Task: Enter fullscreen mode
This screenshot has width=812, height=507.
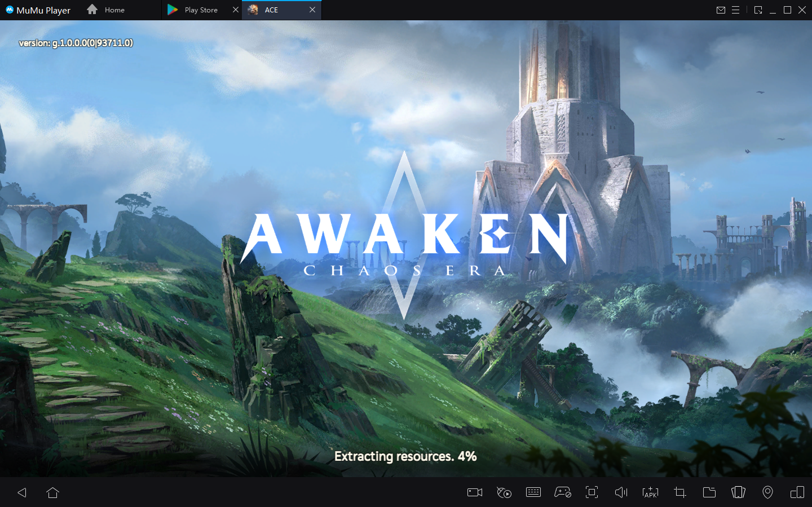Action: click(592, 492)
